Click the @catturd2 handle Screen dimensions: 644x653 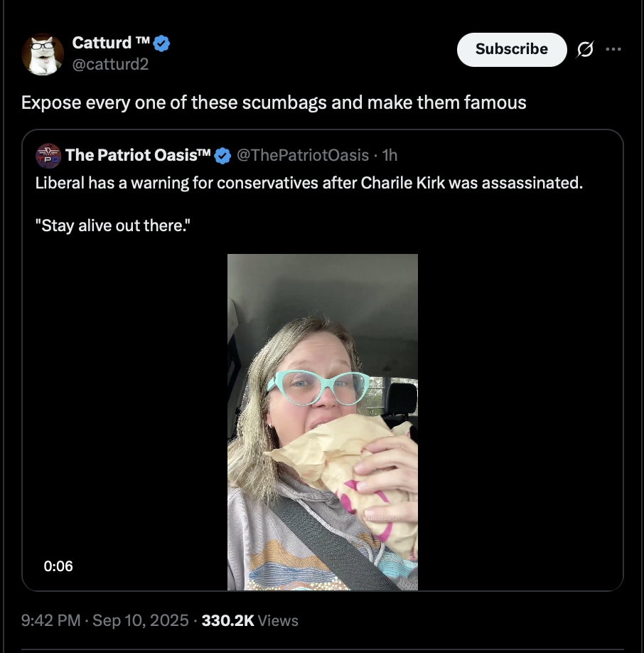110,65
